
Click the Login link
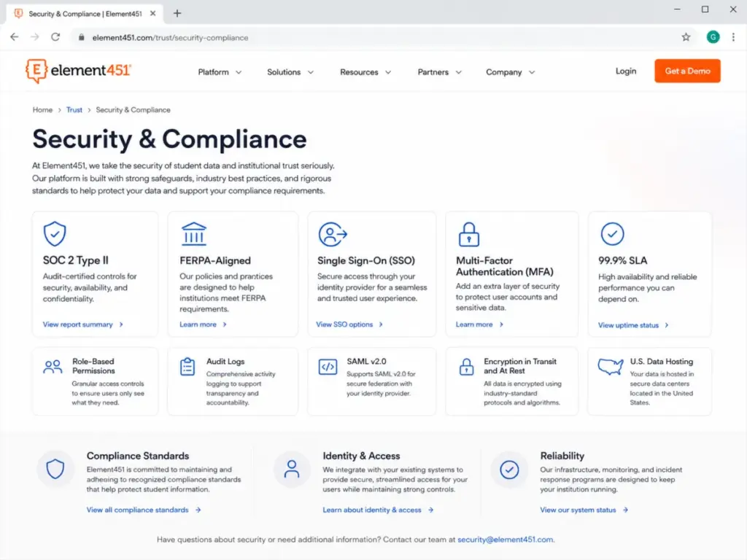pos(625,71)
